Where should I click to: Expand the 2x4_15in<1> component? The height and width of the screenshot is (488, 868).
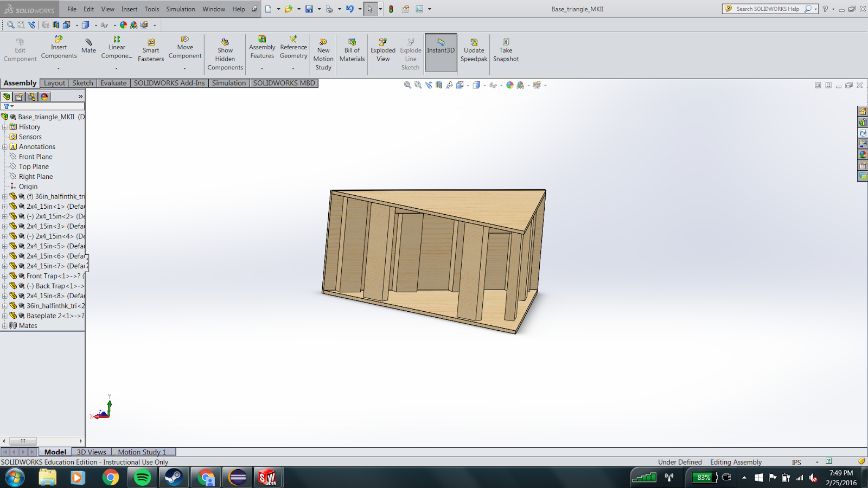point(5,207)
